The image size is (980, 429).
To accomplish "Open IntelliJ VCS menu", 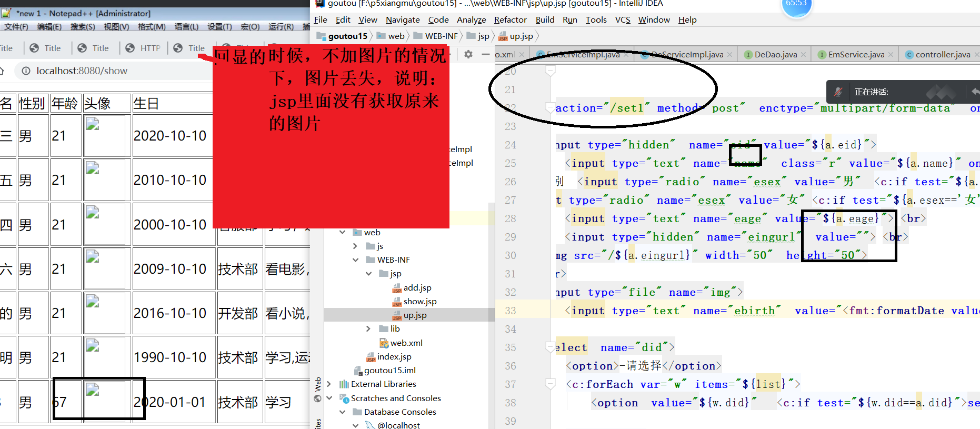I will pos(623,20).
